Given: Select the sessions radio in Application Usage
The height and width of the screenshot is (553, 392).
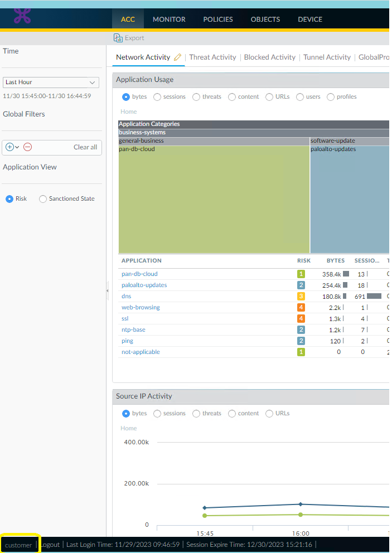Looking at the screenshot, I should tap(157, 96).
